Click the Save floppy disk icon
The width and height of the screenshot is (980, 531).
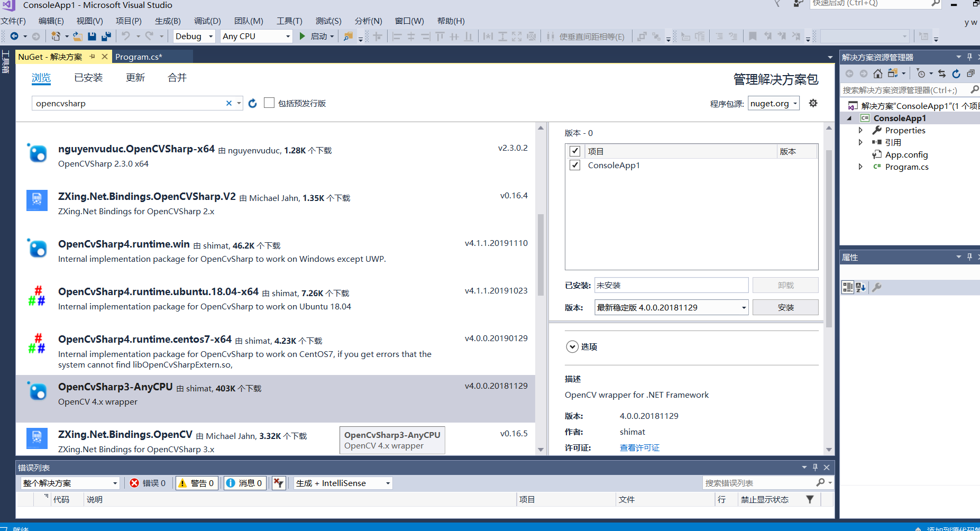point(92,36)
